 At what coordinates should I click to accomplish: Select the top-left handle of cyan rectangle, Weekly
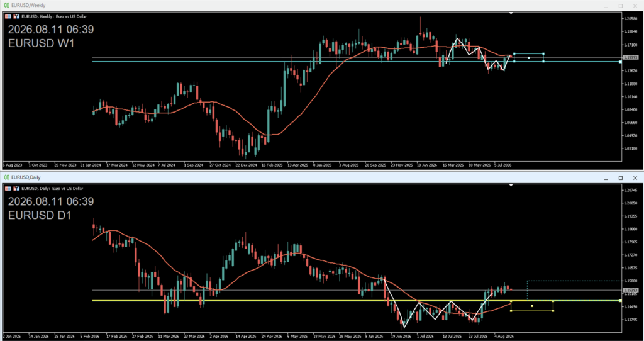(514, 54)
